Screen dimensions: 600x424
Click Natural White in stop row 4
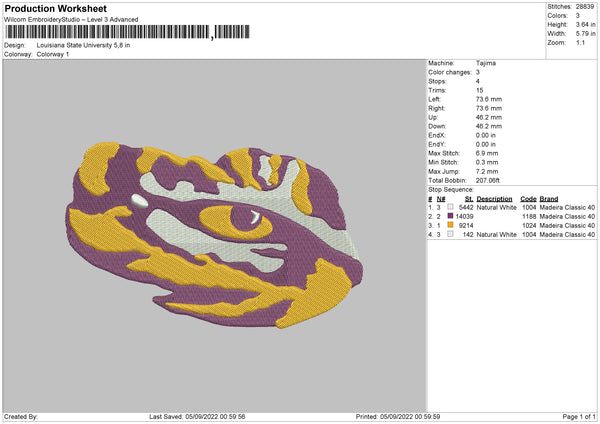click(x=497, y=235)
